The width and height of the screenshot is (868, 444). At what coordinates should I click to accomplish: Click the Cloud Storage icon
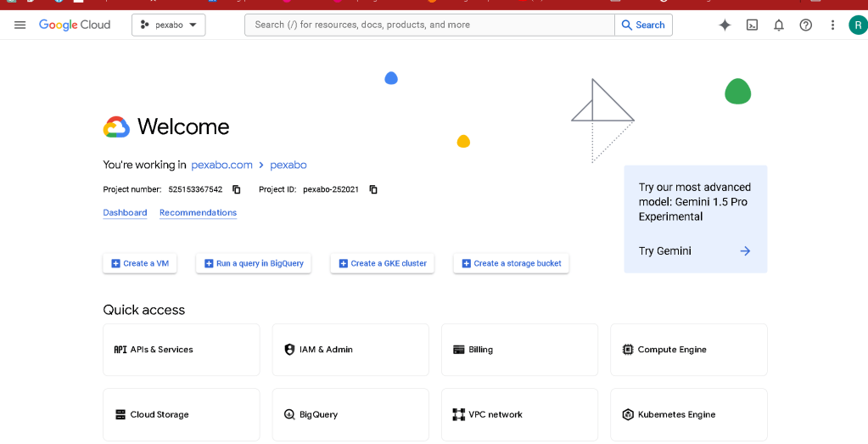(120, 414)
